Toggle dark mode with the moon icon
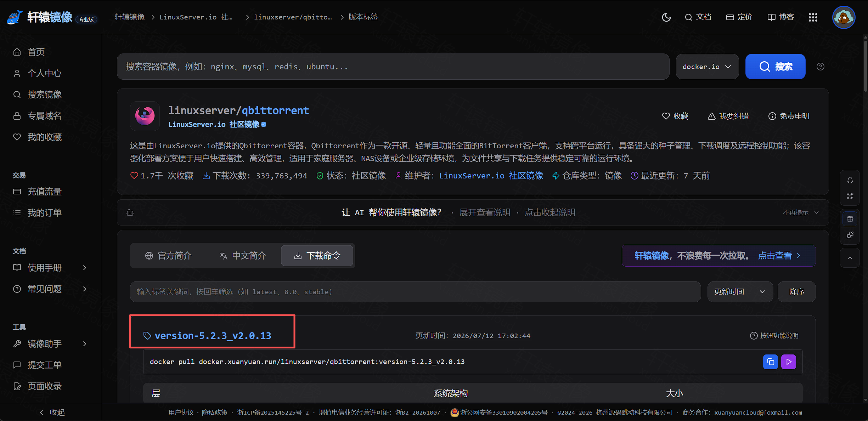This screenshot has width=868, height=421. point(666,17)
